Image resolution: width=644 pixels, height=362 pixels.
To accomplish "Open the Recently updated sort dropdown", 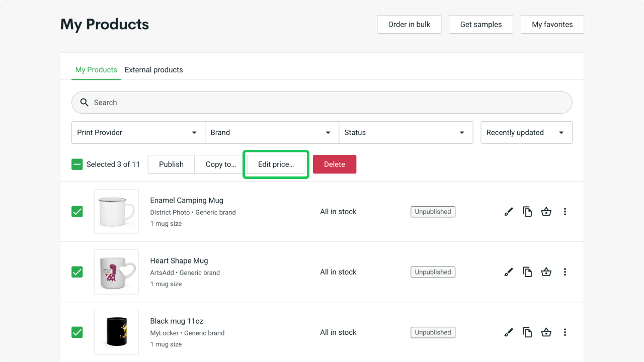I will click(526, 133).
